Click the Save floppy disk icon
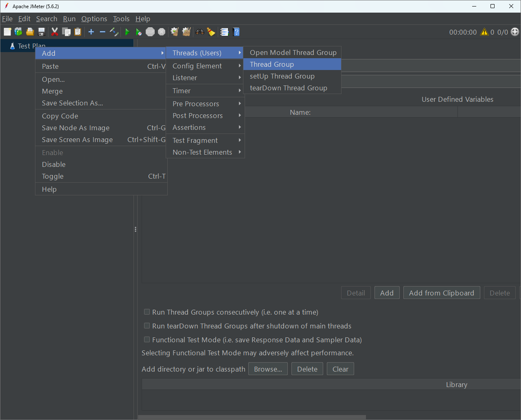The height and width of the screenshot is (420, 521). tap(41, 32)
